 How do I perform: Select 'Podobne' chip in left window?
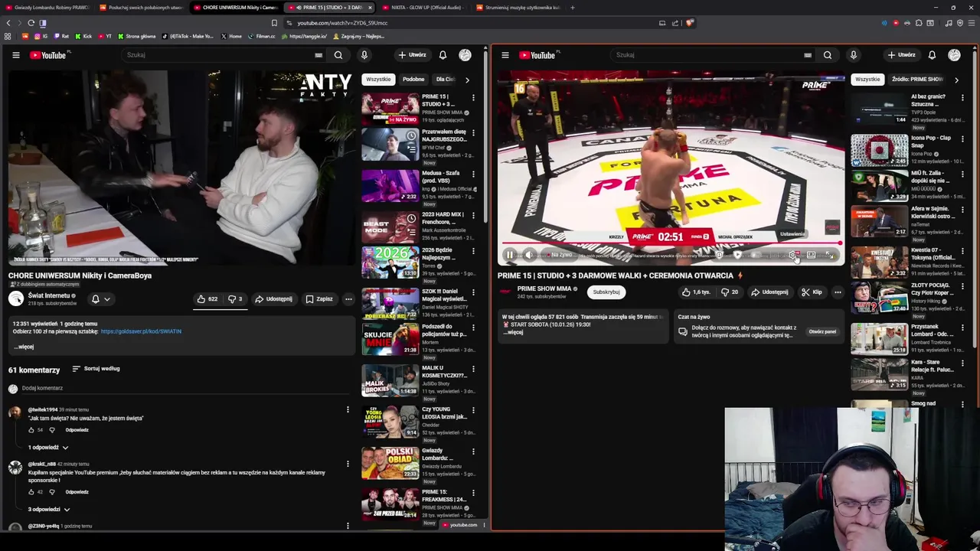pos(413,80)
